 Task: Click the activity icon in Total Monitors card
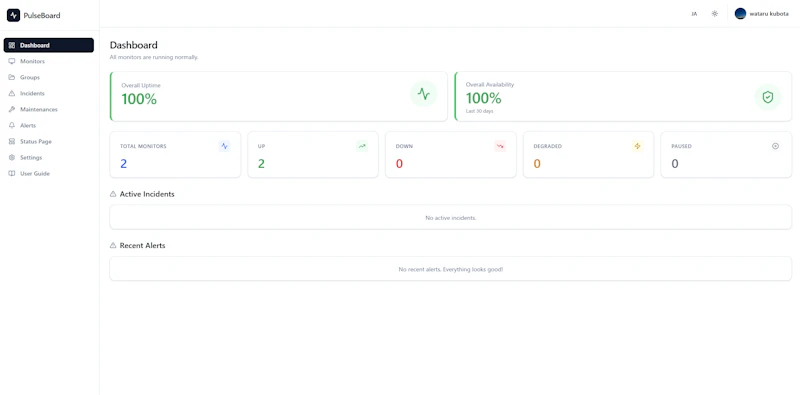[x=224, y=146]
